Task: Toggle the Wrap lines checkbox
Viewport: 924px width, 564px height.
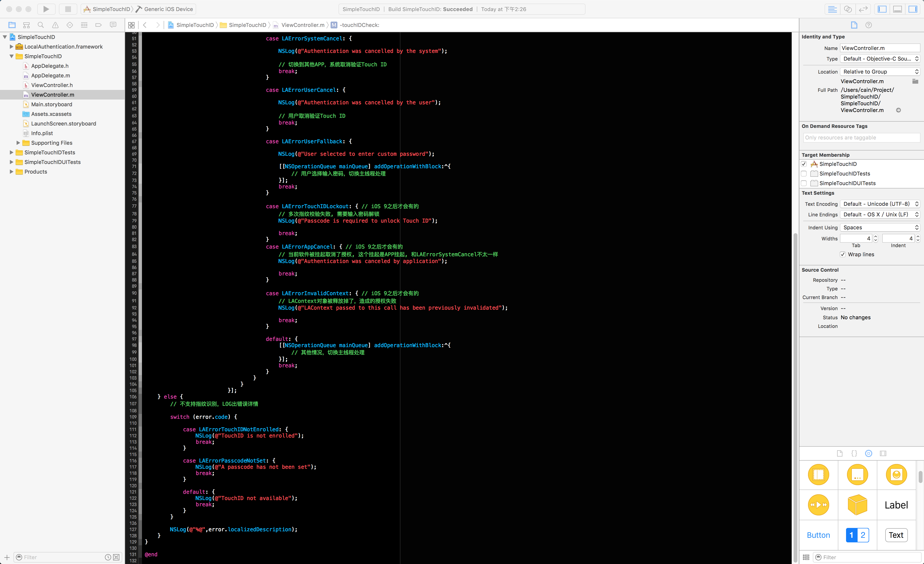Action: coord(843,254)
